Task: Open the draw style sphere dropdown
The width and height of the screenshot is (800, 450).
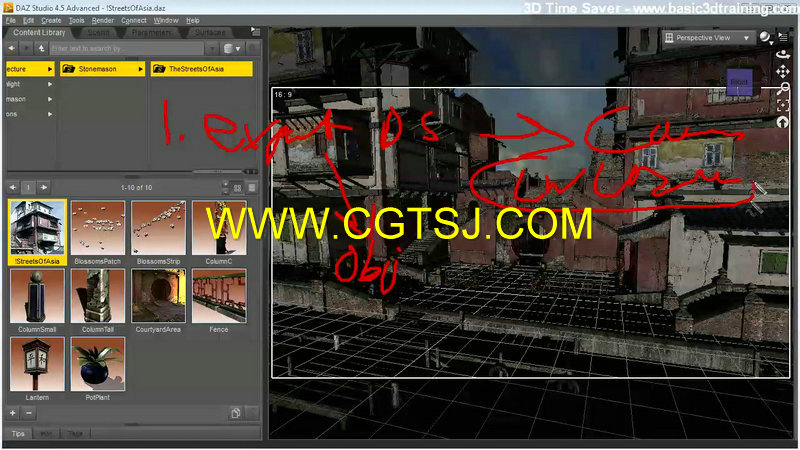Action: [x=766, y=38]
